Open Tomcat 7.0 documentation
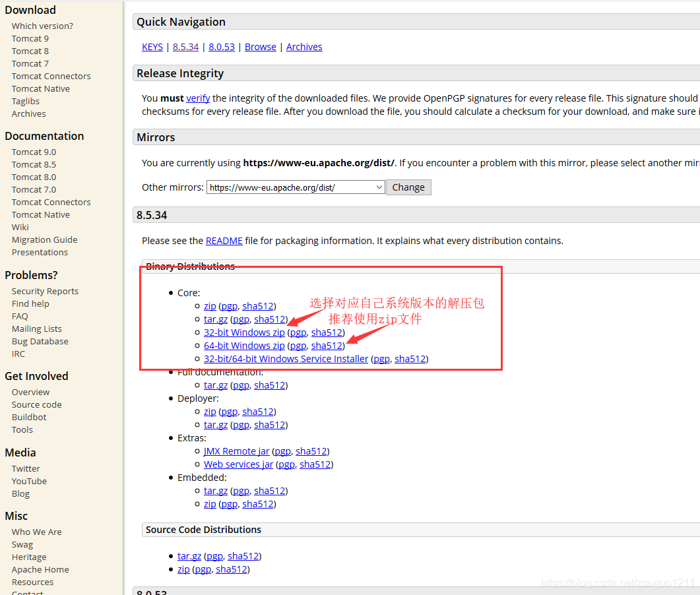 [x=34, y=190]
